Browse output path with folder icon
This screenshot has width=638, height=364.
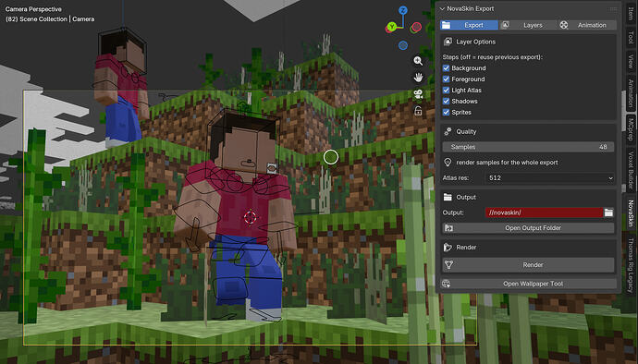(608, 212)
